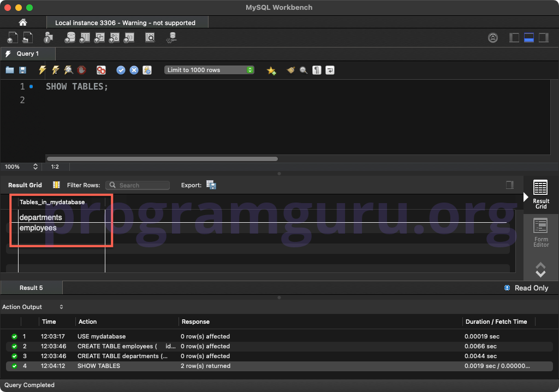This screenshot has height=392, width=559.
Task: Toggle wrap cell content icon
Action: pos(510,185)
